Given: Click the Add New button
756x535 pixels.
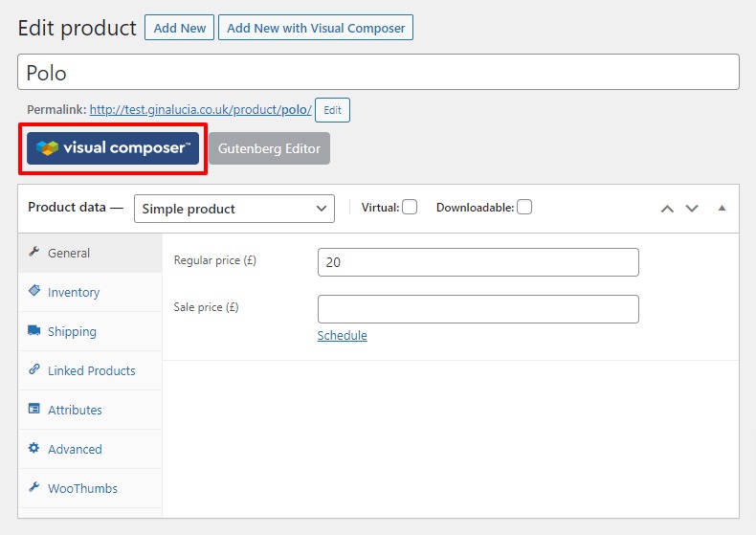Looking at the screenshot, I should coord(179,28).
